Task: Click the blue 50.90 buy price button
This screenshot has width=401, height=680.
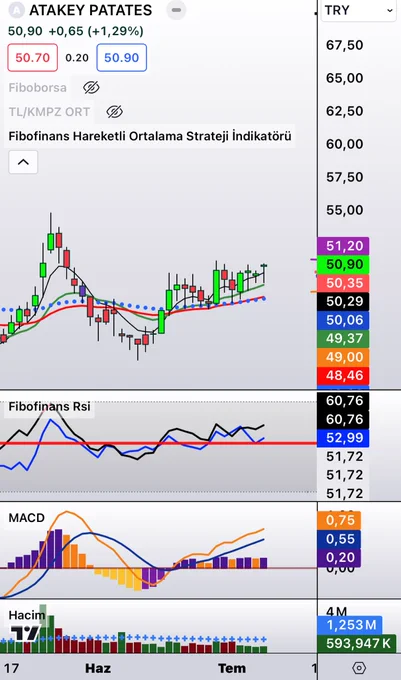Action: click(x=121, y=57)
